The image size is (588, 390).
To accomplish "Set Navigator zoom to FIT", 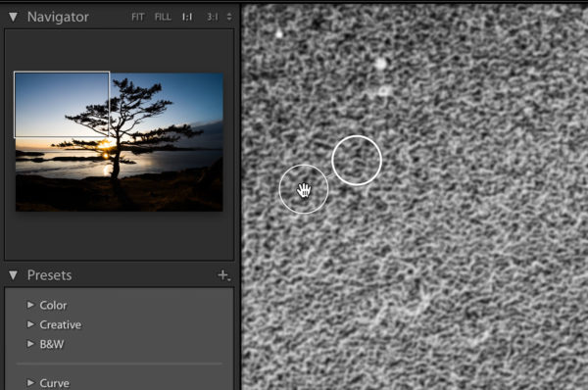I will coord(137,18).
